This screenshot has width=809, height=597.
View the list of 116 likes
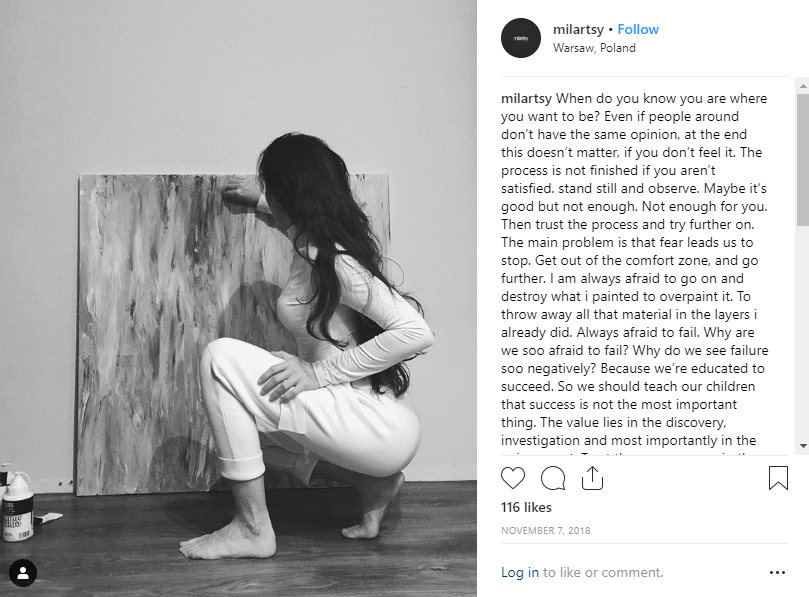pos(526,507)
